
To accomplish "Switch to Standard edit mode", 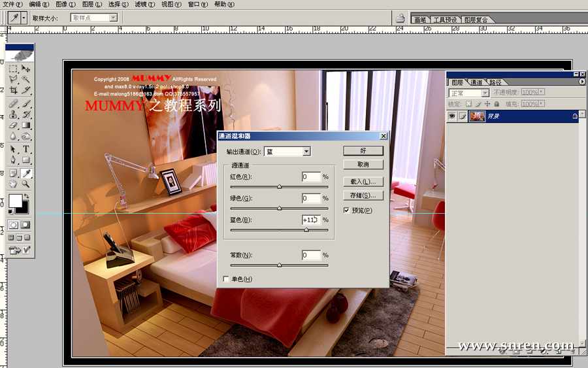I will tap(13, 225).
